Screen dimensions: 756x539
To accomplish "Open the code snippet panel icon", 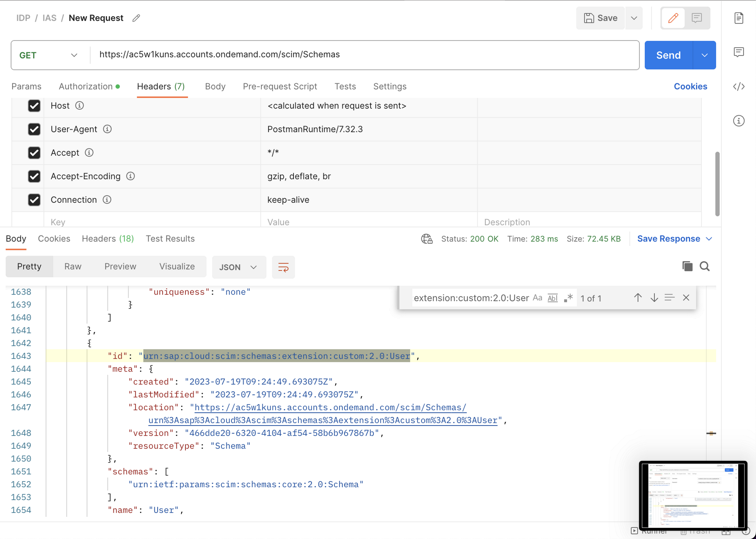I will pyautogui.click(x=739, y=87).
